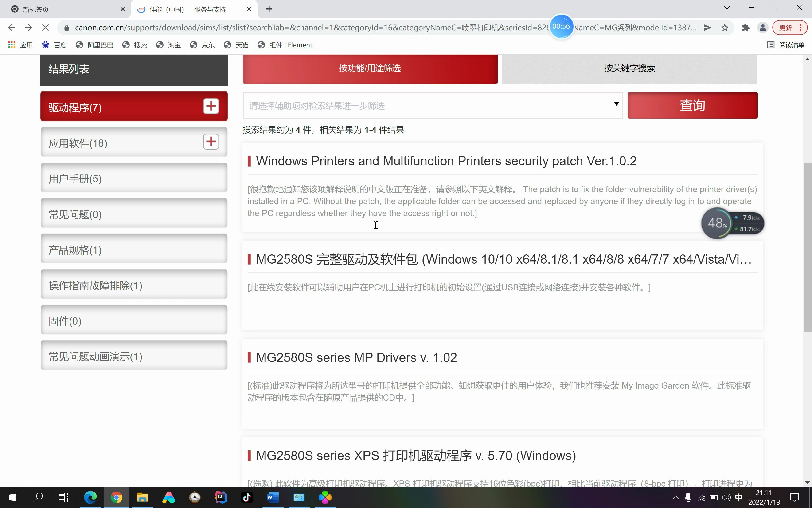Open the 阅读清单 reading list
812x508 pixels.
pyautogui.click(x=785, y=45)
